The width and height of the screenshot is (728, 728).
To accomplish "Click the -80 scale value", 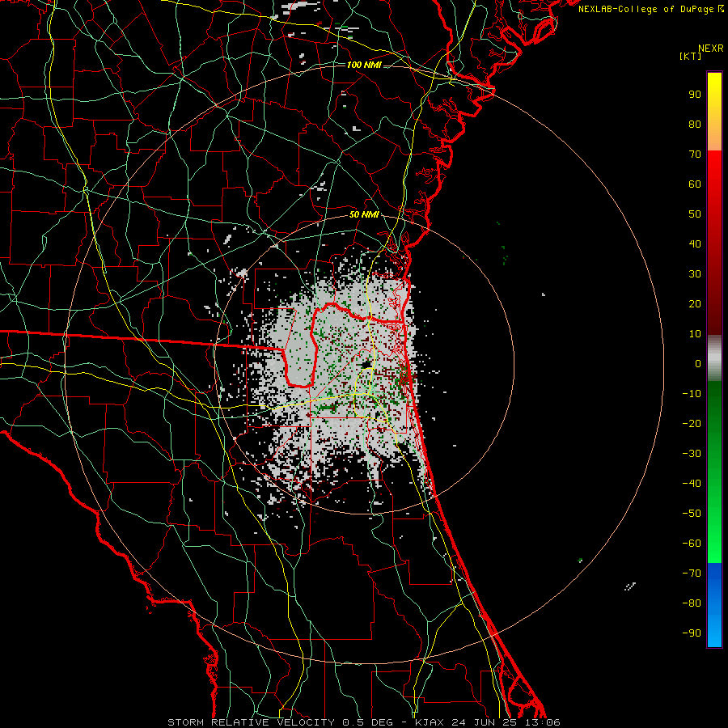I will (692, 603).
